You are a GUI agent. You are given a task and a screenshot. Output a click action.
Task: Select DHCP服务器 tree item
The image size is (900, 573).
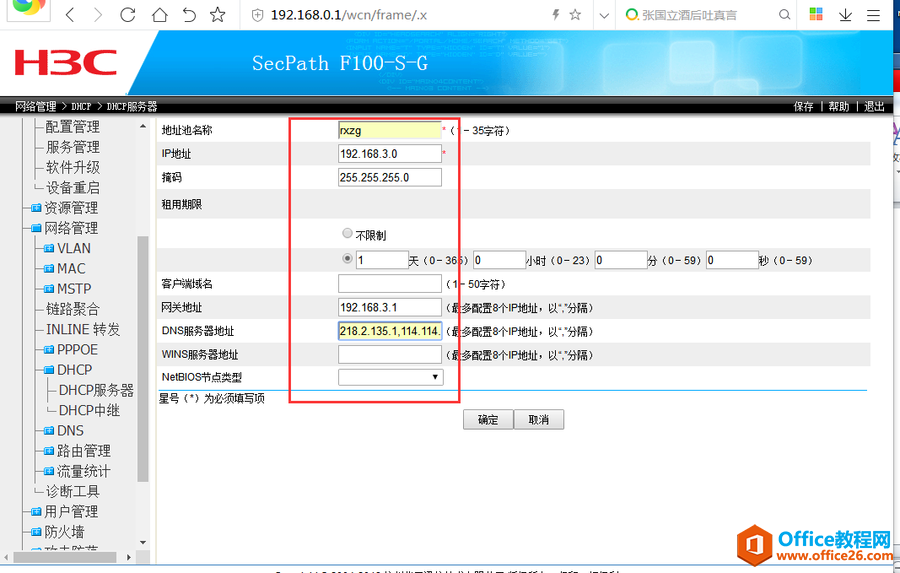96,390
